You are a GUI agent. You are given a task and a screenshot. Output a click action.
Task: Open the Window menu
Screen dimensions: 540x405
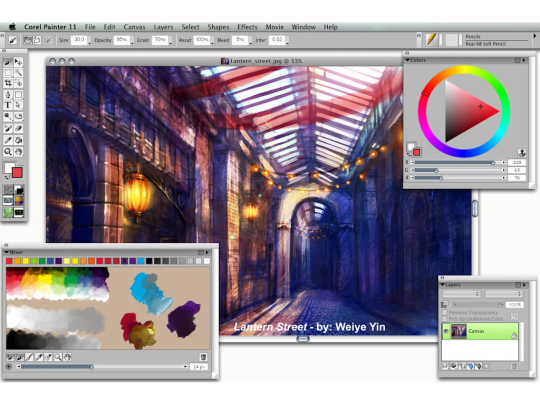pos(304,27)
